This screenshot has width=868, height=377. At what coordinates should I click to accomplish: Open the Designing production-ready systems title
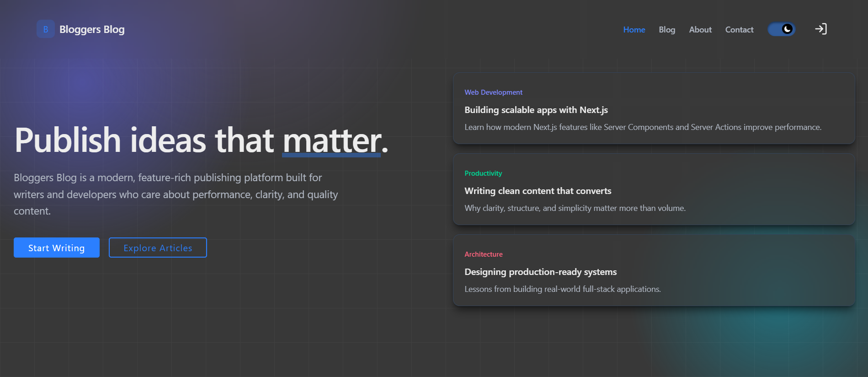coord(541,272)
